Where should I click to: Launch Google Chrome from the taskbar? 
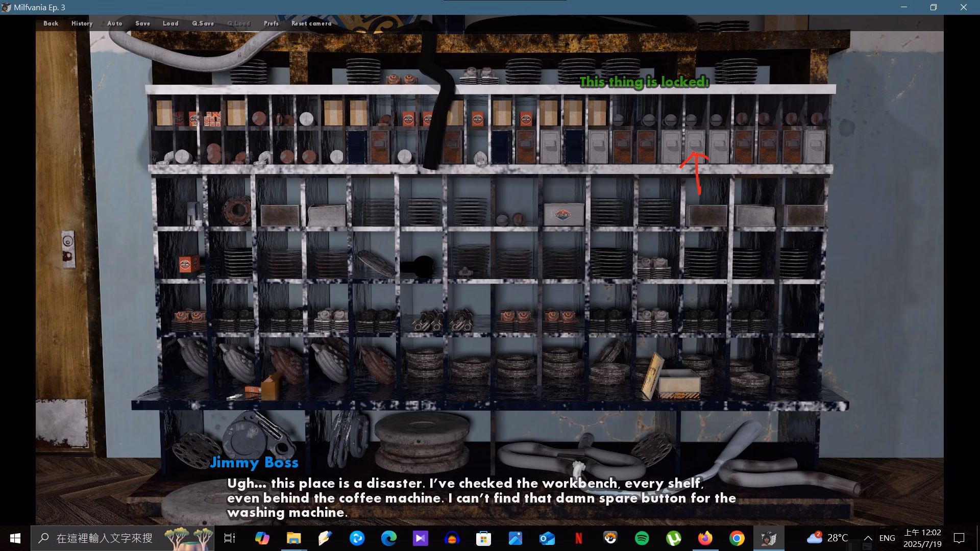click(x=737, y=538)
